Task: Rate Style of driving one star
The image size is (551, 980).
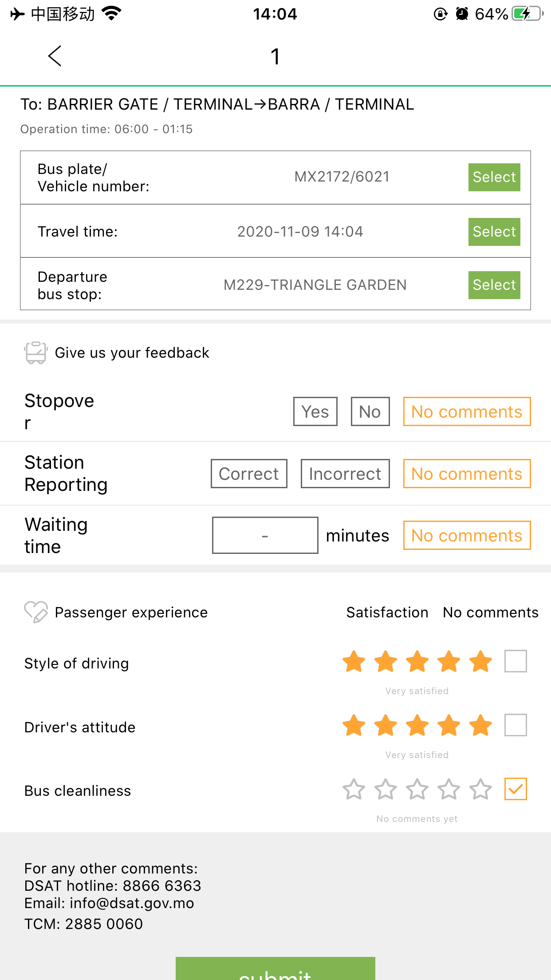Action: click(x=354, y=662)
